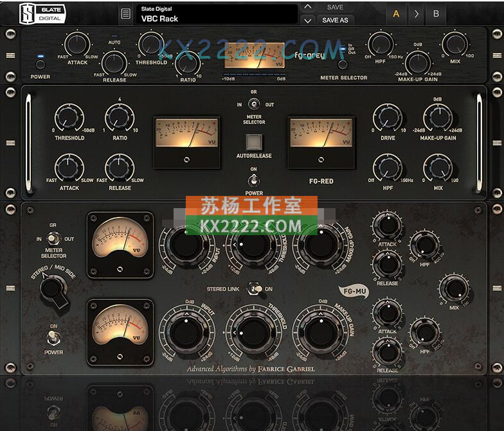Go to previous preset with up arrow
This screenshot has width=504, height=431.
click(307, 7)
